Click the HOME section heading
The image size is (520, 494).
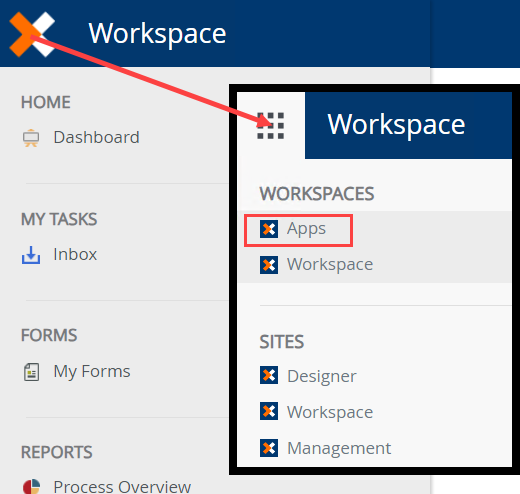46,102
